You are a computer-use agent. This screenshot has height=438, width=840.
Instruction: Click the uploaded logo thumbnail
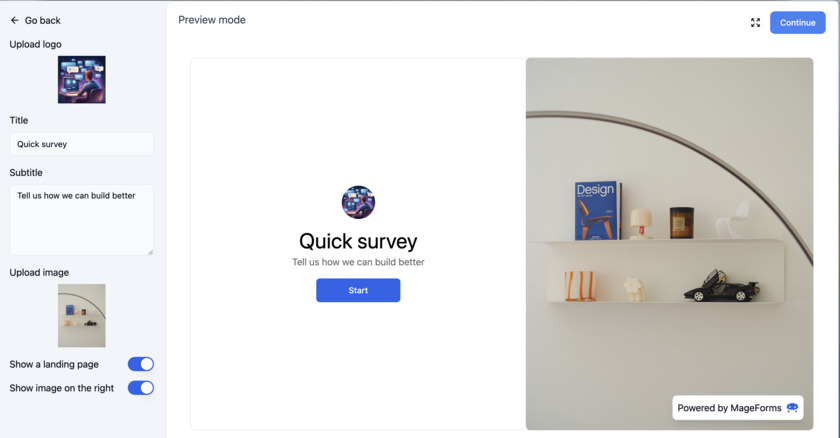pos(81,80)
